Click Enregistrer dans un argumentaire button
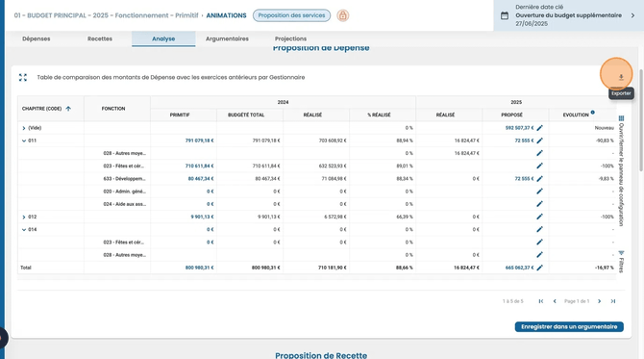The height and width of the screenshot is (359, 644). [x=569, y=327]
